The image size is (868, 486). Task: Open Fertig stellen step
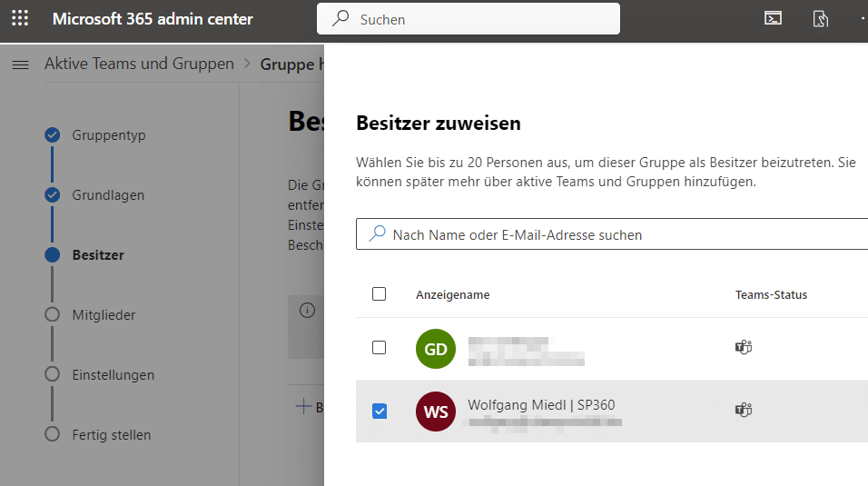click(112, 434)
